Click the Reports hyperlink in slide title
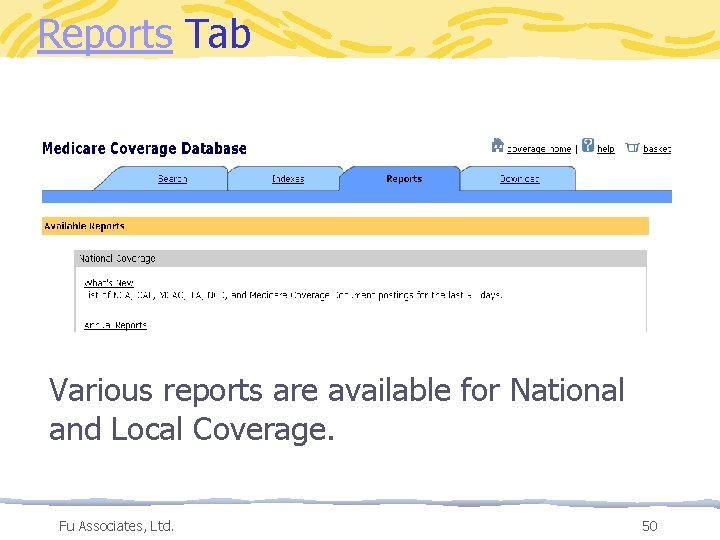The width and height of the screenshot is (720, 540). (x=105, y=34)
